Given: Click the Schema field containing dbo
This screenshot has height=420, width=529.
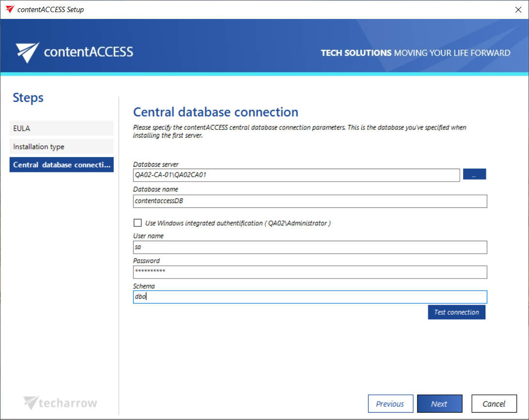Looking at the screenshot, I should pyautogui.click(x=310, y=297).
